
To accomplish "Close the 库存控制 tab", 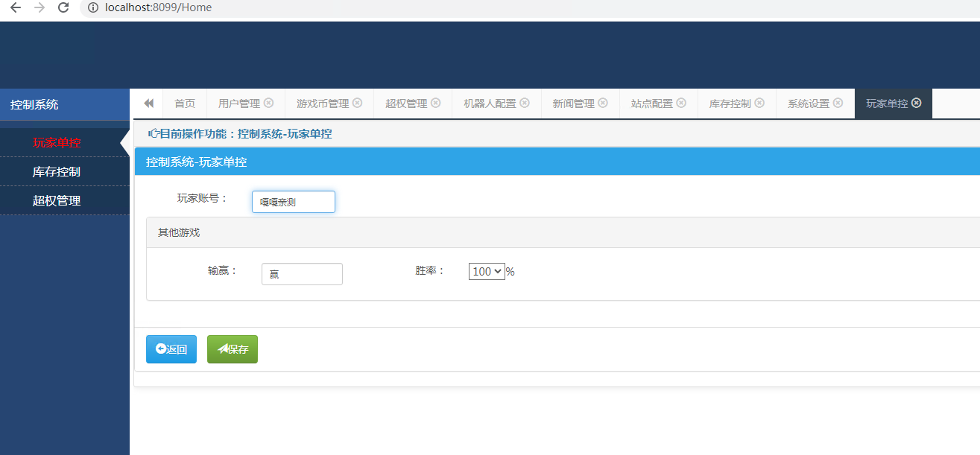I will [x=759, y=104].
